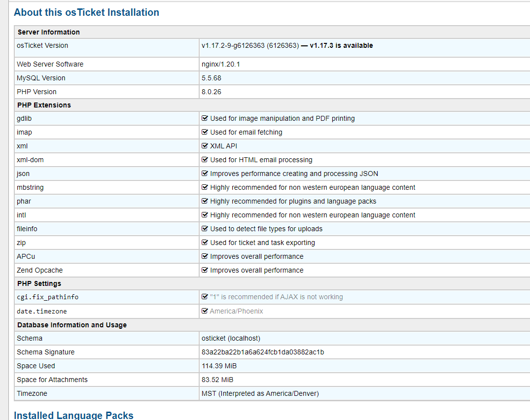Screen dimensions: 530x420
Task: Click the Schema Signature hash value
Action: coord(263,352)
